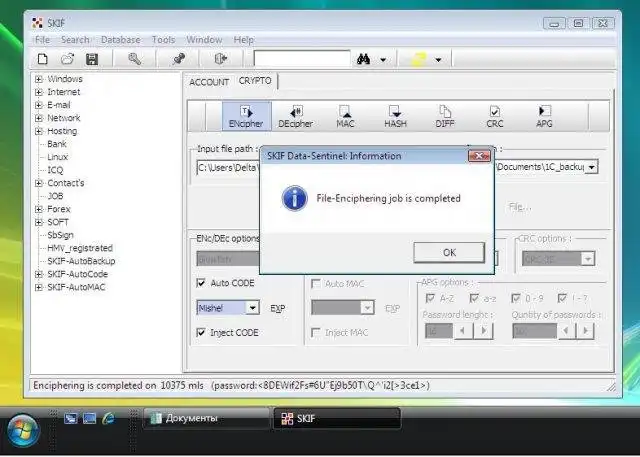The image size is (640, 457).
Task: Open the output path dropdown arrow
Action: pyautogui.click(x=591, y=167)
